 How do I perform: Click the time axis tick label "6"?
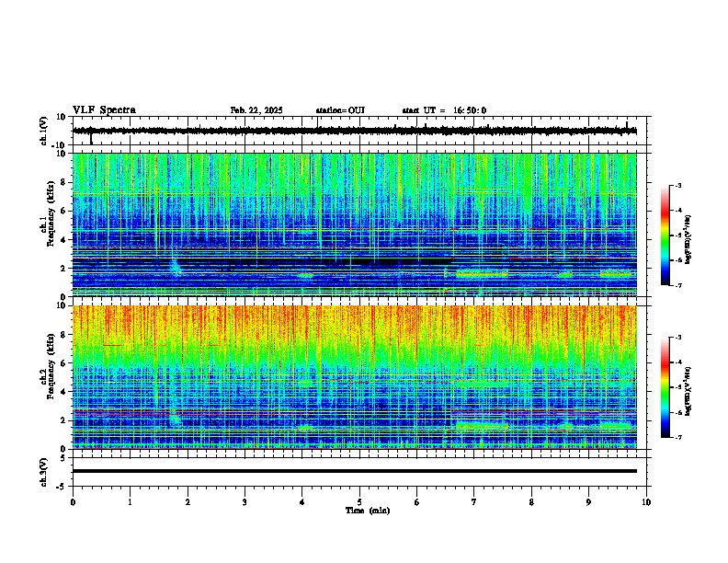[x=417, y=502]
